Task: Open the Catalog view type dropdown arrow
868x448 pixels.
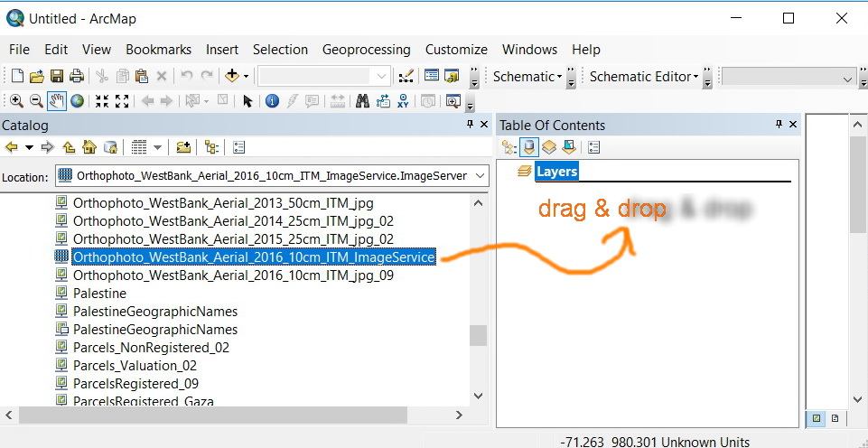Action: pos(157,147)
